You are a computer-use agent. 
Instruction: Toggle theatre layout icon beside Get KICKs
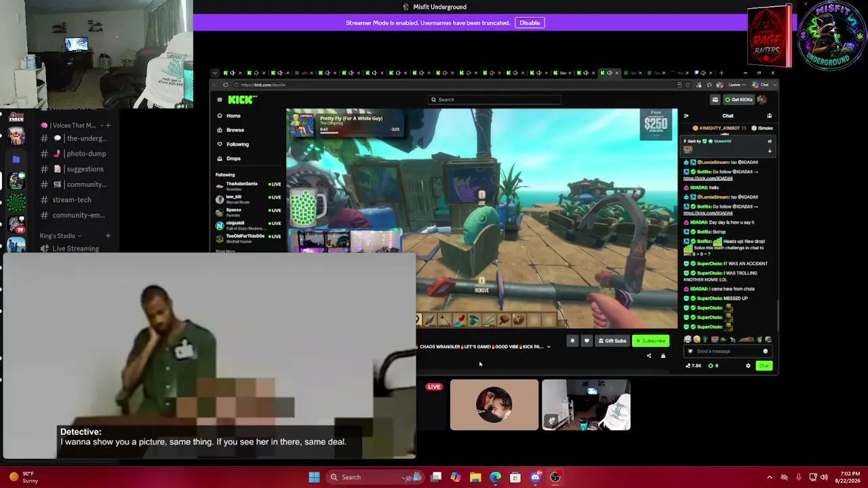click(715, 100)
